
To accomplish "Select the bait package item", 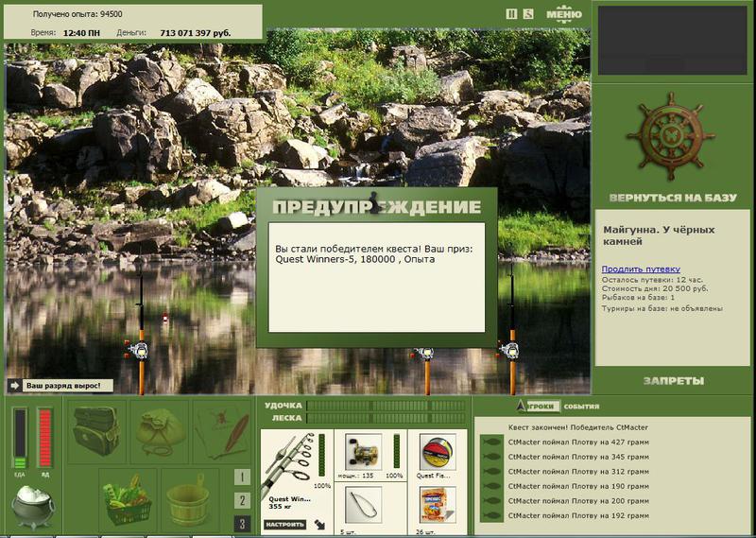I will pos(438,505).
